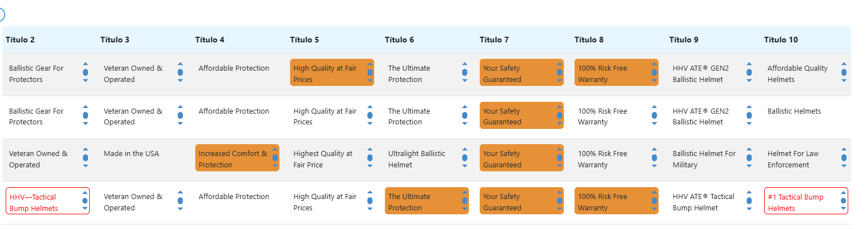Click the partial blue circle icon at top-left corner
The height and width of the screenshot is (229, 868).
pyautogui.click(x=1, y=15)
